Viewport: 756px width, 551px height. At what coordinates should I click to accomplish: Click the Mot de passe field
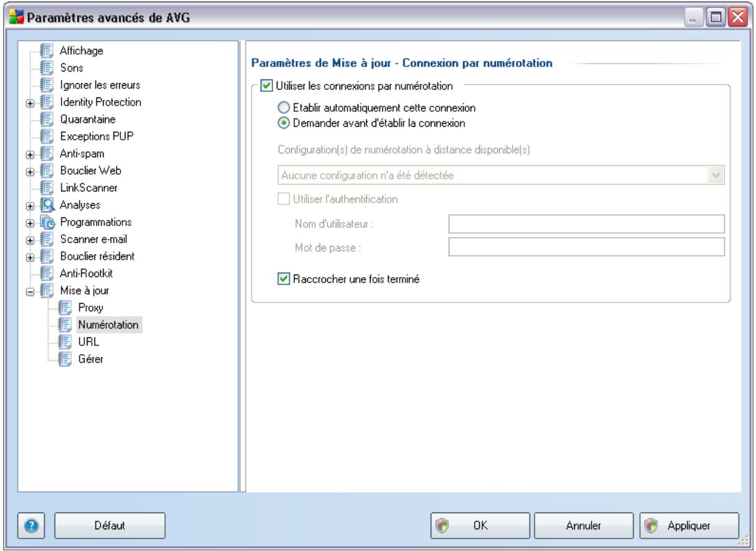click(587, 248)
